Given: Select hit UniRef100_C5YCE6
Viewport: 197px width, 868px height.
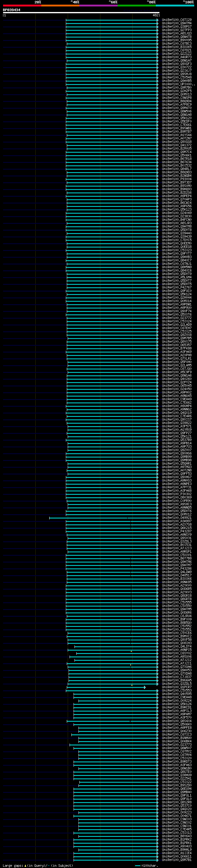Looking at the screenshot, I should (177, 633).
